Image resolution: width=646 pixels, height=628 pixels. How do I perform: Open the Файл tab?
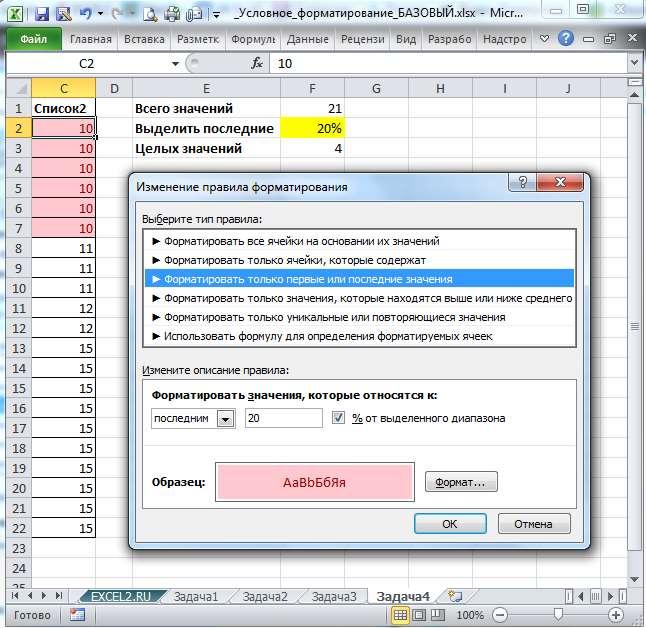[34, 39]
